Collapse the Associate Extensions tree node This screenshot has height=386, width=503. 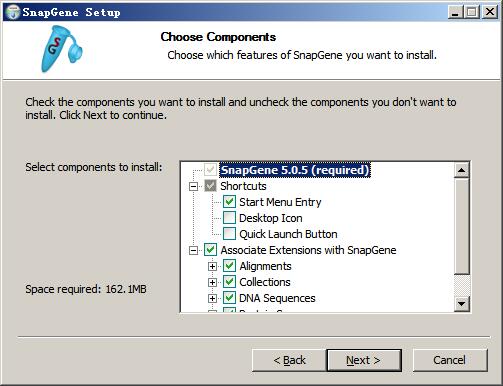(193, 250)
